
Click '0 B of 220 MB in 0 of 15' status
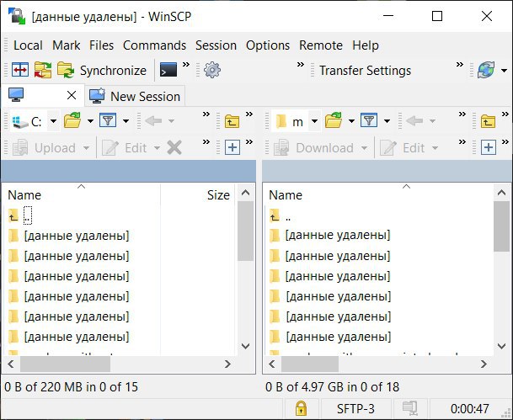click(x=71, y=387)
